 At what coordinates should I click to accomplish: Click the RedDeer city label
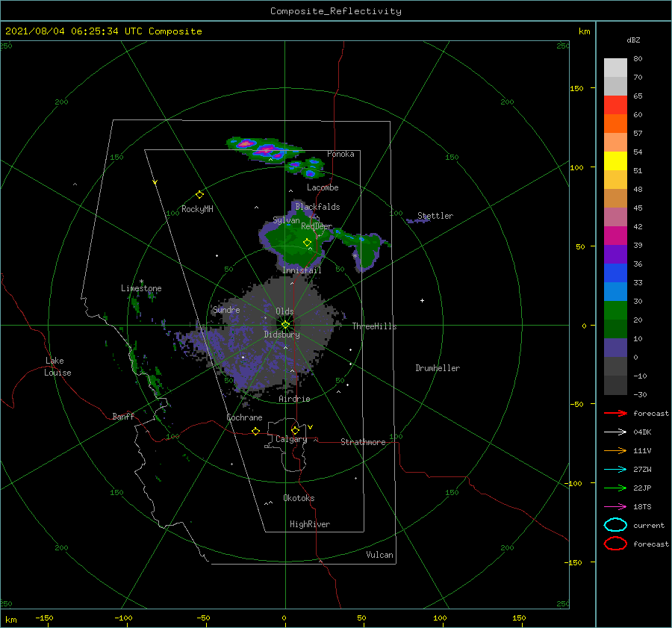[317, 226]
